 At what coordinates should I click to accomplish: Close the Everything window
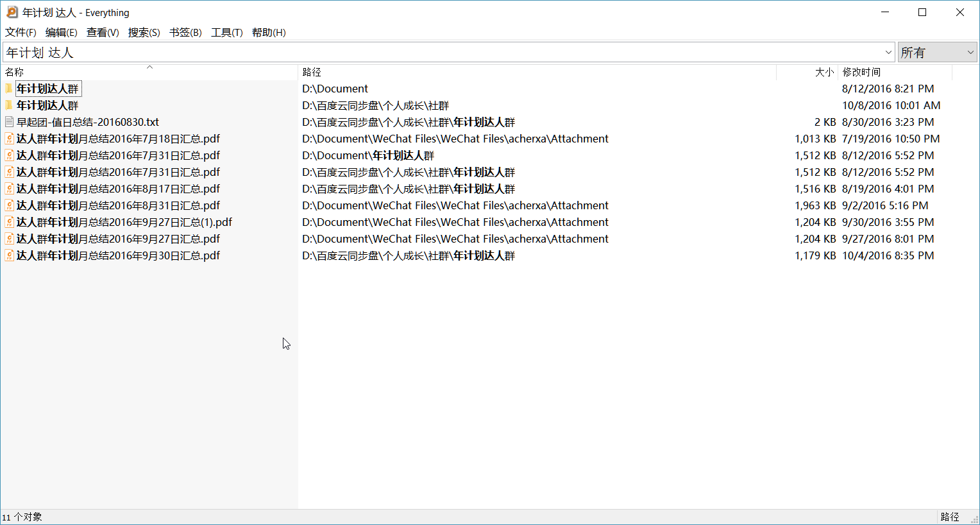960,12
